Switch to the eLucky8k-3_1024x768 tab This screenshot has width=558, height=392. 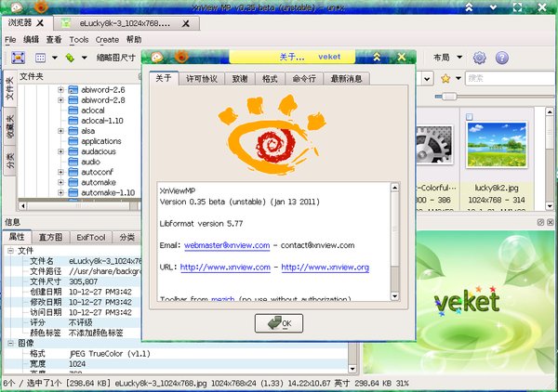[x=125, y=23]
